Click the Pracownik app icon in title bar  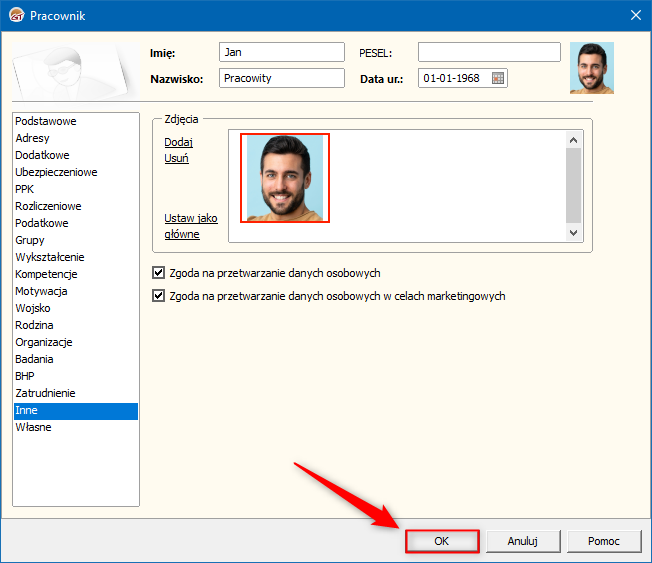(16, 15)
